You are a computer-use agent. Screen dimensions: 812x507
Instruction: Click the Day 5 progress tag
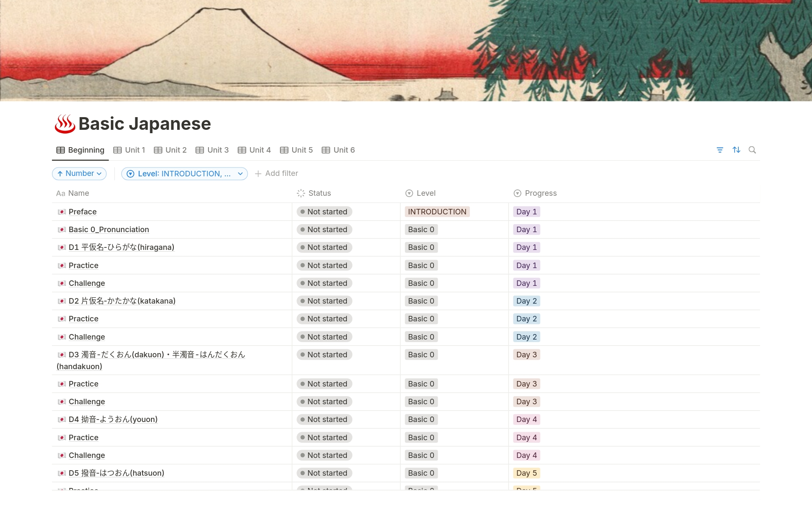pos(527,473)
